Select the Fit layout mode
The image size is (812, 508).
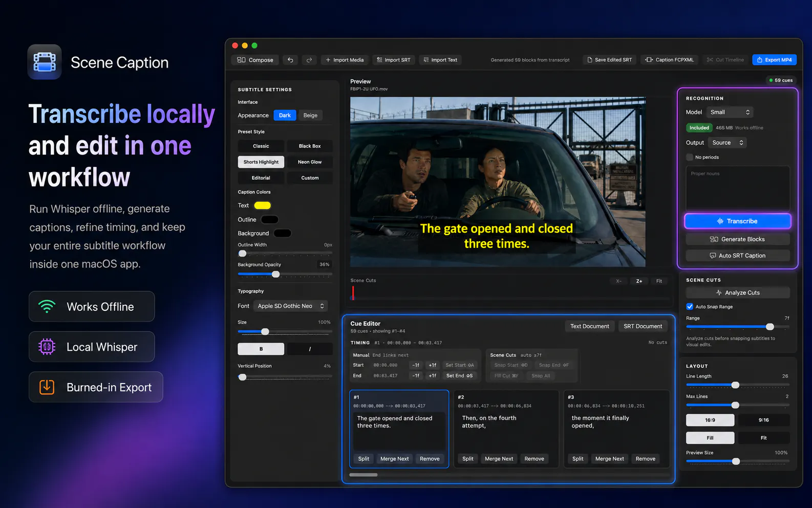point(763,438)
